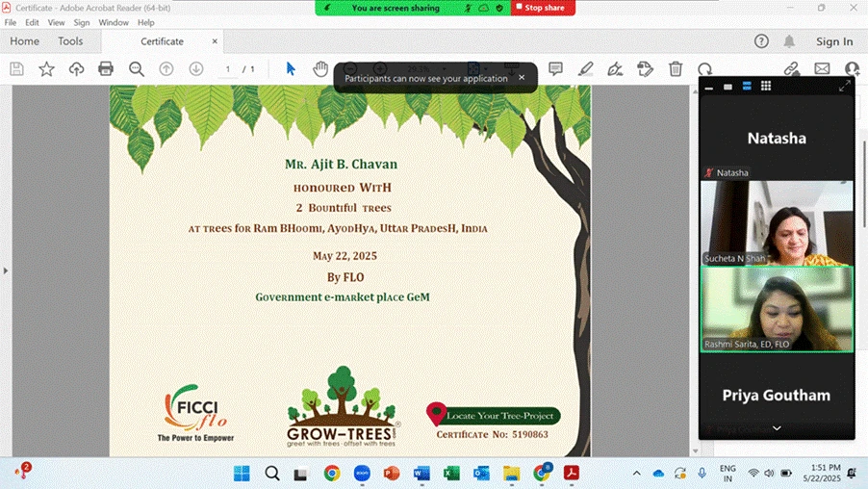Click Locate Your Tree-Project link
Viewport: 868px width, 489px height.
(x=499, y=415)
